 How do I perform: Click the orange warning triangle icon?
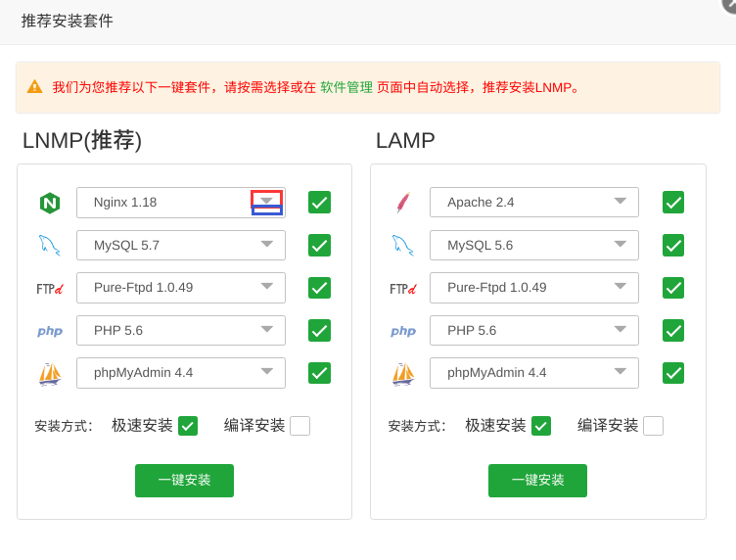coord(34,87)
